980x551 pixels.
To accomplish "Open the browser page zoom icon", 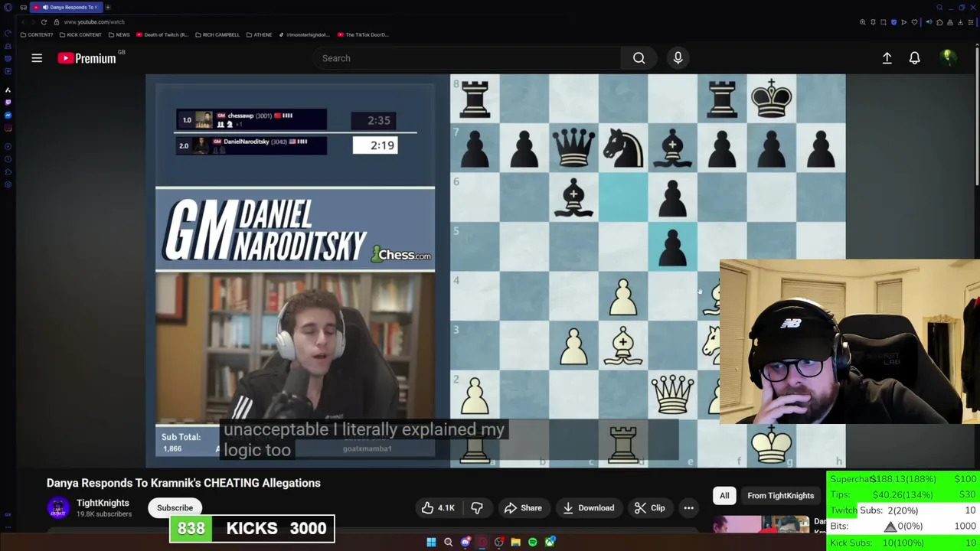I will click(x=863, y=22).
